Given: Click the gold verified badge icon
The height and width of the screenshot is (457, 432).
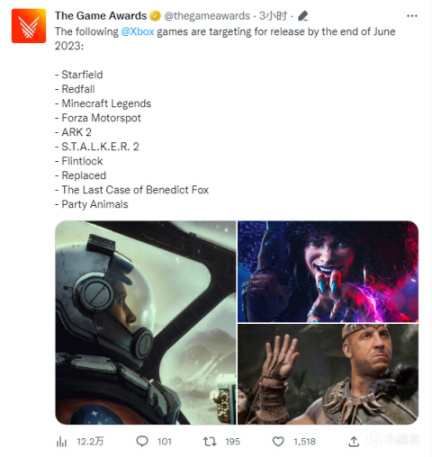Looking at the screenshot, I should 155,16.
